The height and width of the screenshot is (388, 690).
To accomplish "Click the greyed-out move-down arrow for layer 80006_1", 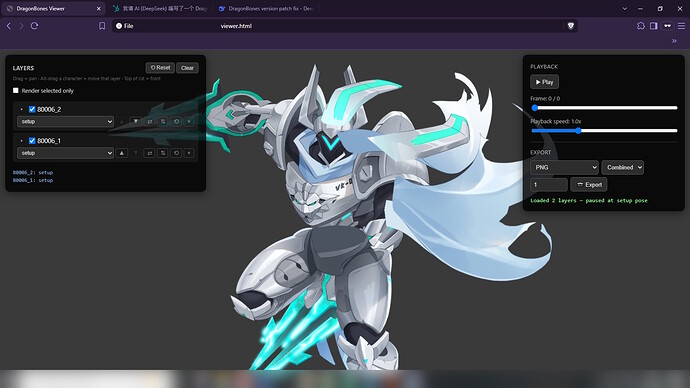I will point(136,153).
